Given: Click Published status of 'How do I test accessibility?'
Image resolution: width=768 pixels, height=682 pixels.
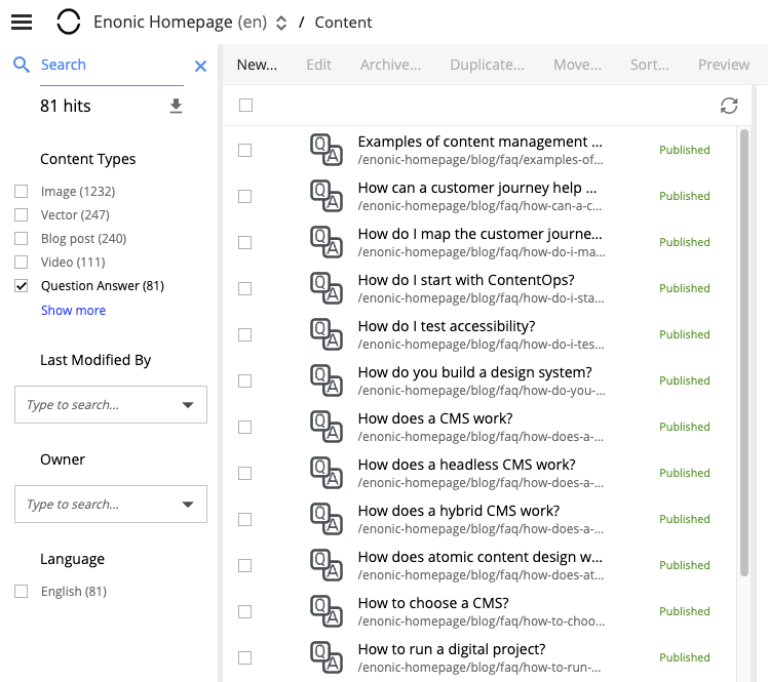Looking at the screenshot, I should point(684,334).
